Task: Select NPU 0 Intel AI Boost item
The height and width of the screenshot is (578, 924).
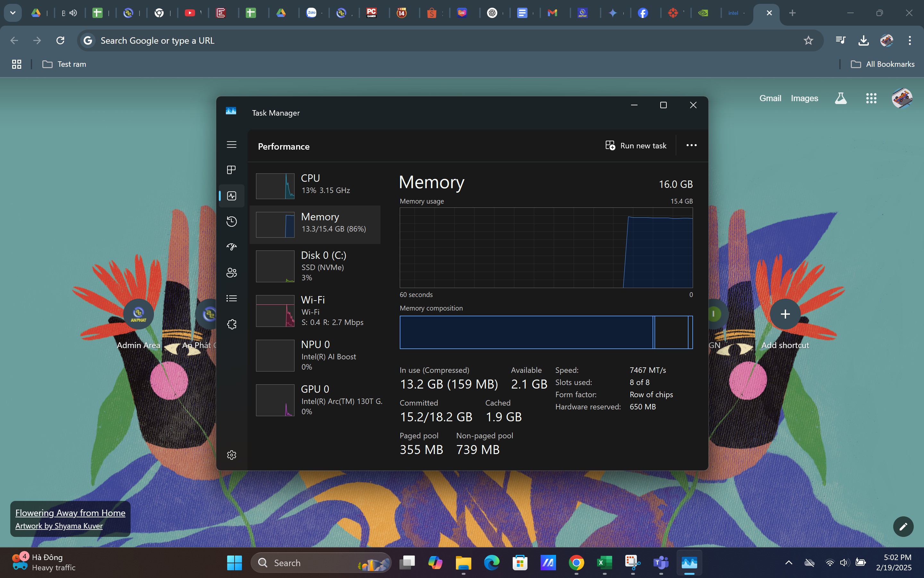Action: (x=315, y=355)
